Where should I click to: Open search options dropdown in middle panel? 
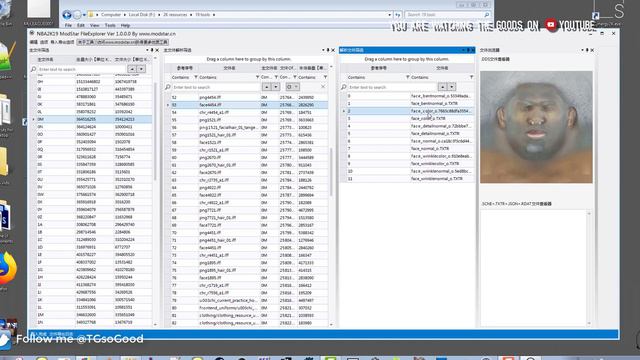pyautogui.click(x=292, y=87)
